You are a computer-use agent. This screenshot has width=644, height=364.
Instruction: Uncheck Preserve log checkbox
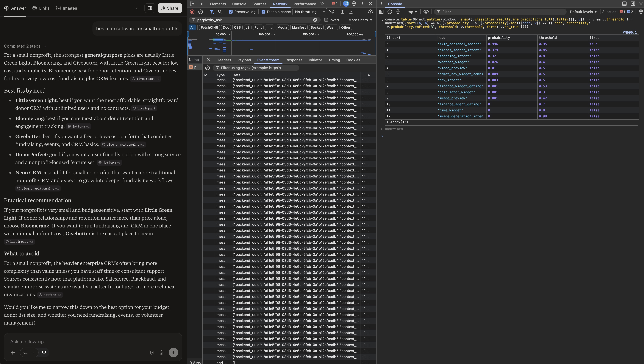[x=231, y=12]
